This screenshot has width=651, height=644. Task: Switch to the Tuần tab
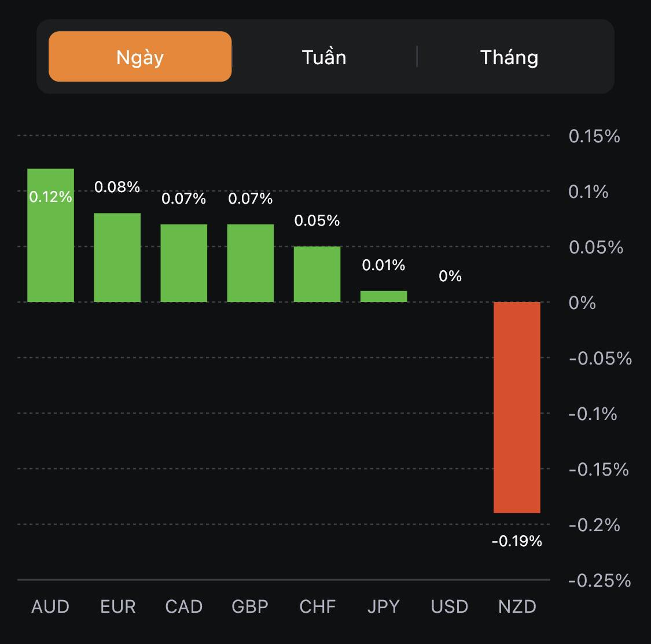pos(324,57)
